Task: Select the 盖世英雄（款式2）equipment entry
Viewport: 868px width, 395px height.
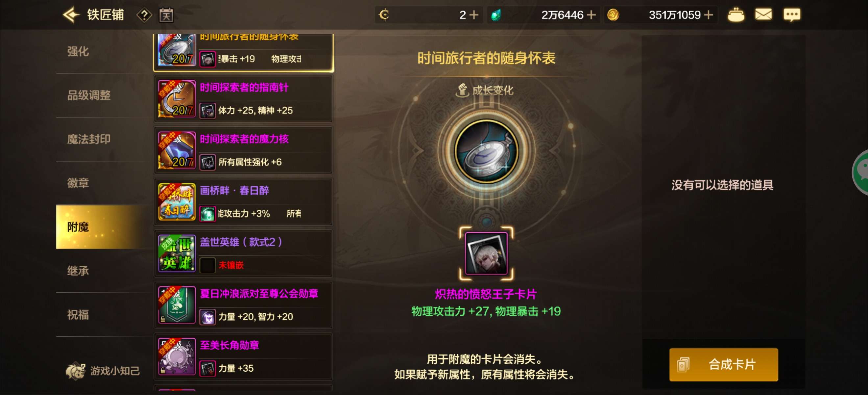Action: 243,254
